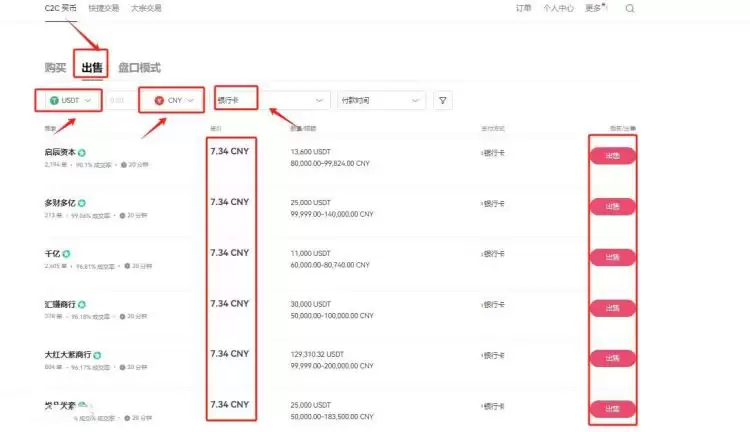Open 快捷交易 in the top navigation
Viewport: 750px width, 432px height.
click(102, 8)
